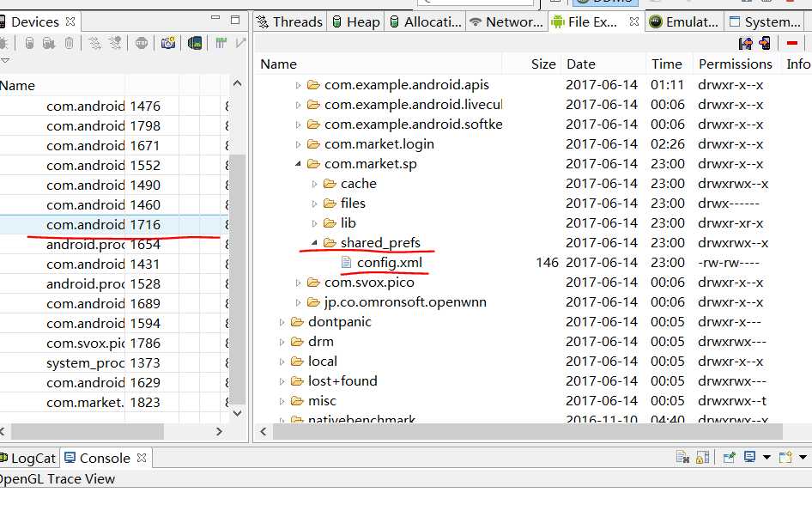
Task: Click file explorer horizontal scrollbar left arrow
Action: 263,431
